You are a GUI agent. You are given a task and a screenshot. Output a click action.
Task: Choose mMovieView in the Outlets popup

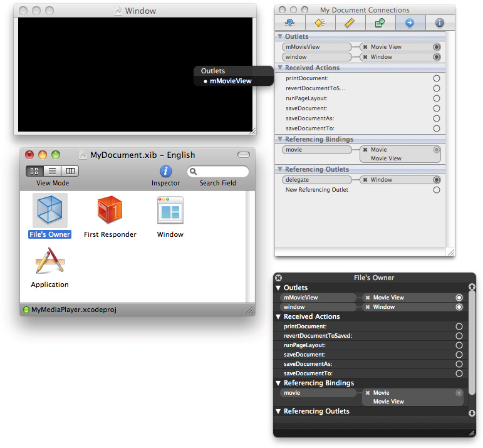231,81
